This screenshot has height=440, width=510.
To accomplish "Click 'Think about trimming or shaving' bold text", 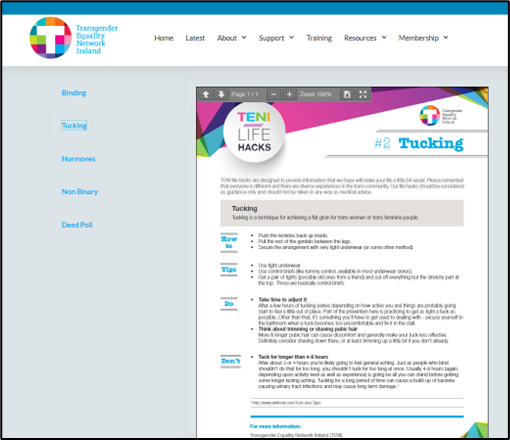I will pos(308,329).
